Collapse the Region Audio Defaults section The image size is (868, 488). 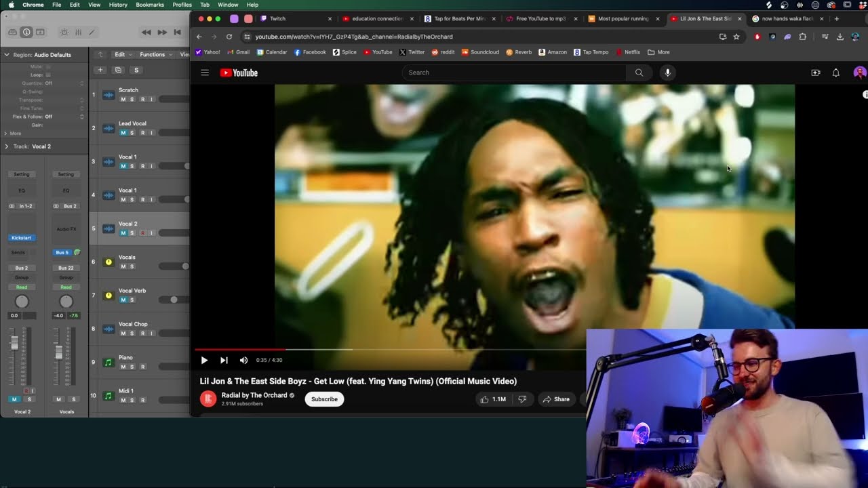click(x=7, y=54)
